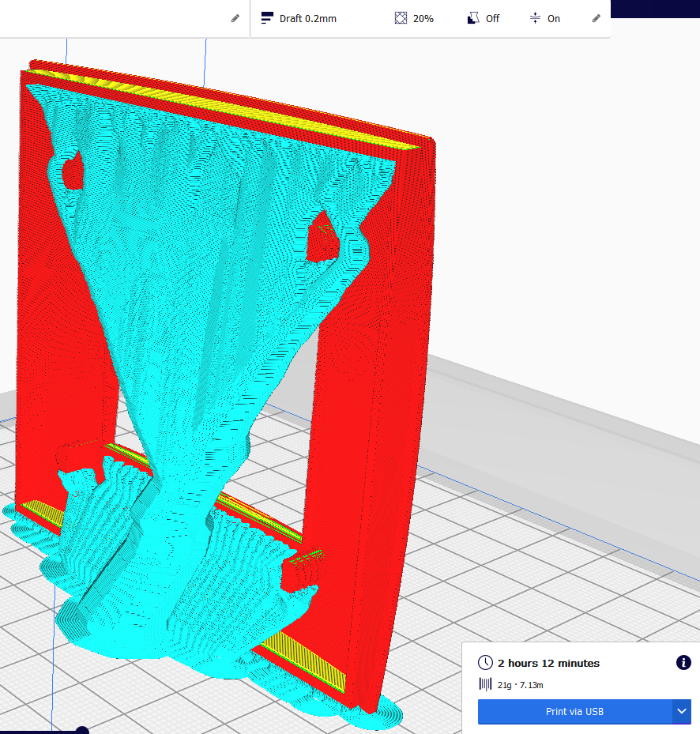Start printing with Print via USB
This screenshot has width=700, height=734.
[574, 712]
